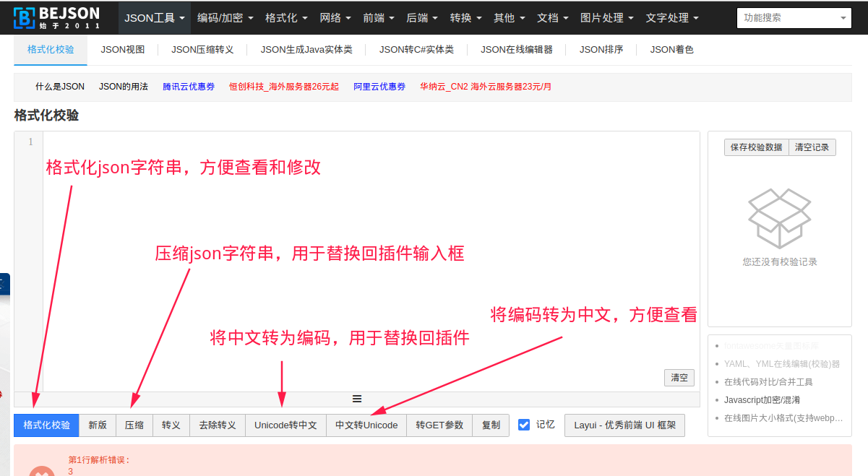This screenshot has height=476, width=868.
Task: Click the 您还没有校验记录 text
Action: (x=780, y=261)
